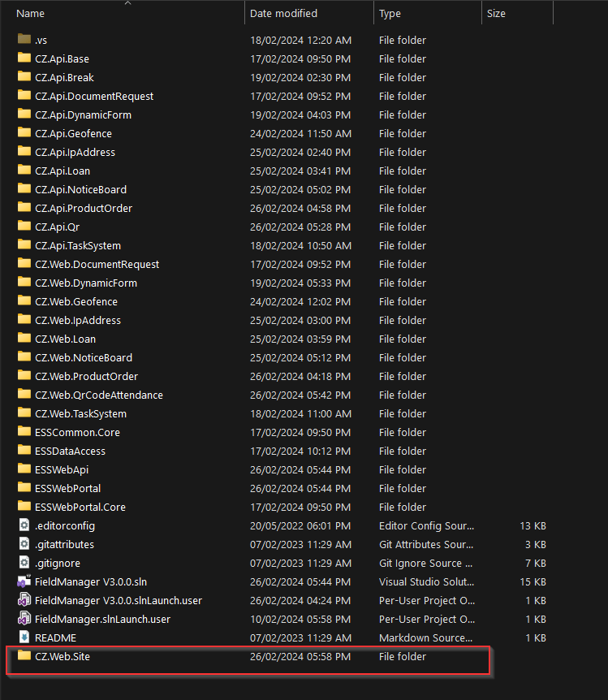Select the CZ.Web.ProductOrder folder name
This screenshot has height=700, width=608.
point(87,376)
